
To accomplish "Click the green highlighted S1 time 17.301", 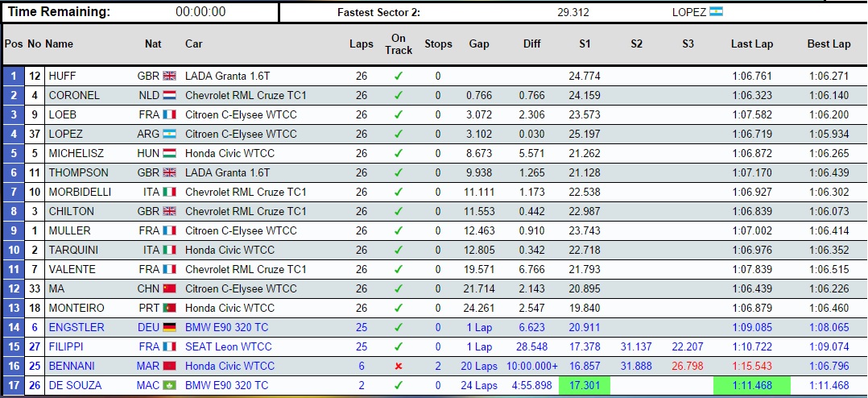I will (x=584, y=386).
